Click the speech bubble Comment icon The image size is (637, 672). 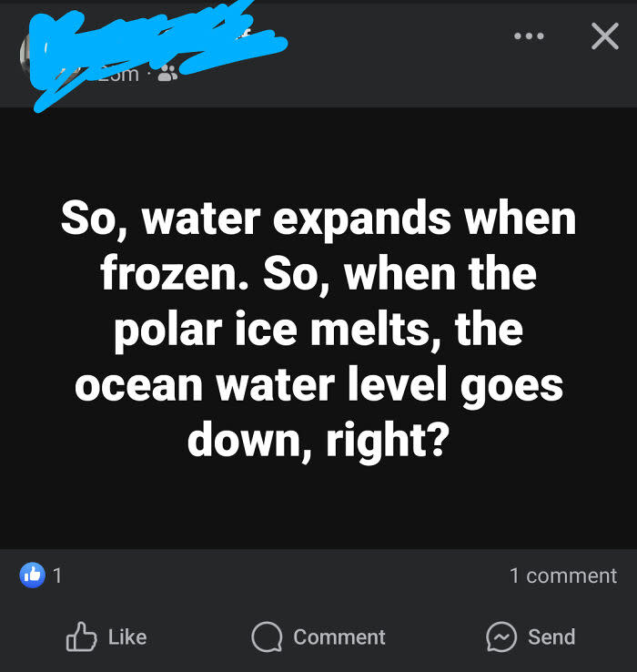click(267, 637)
